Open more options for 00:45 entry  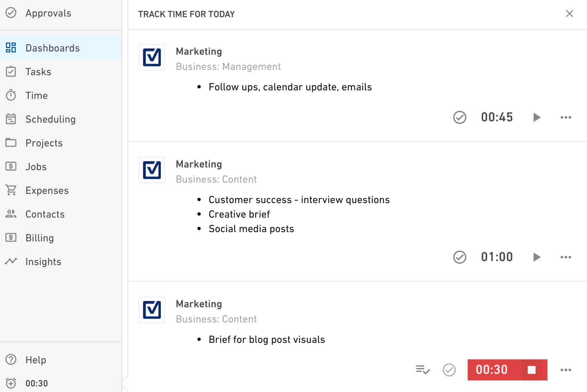click(566, 117)
